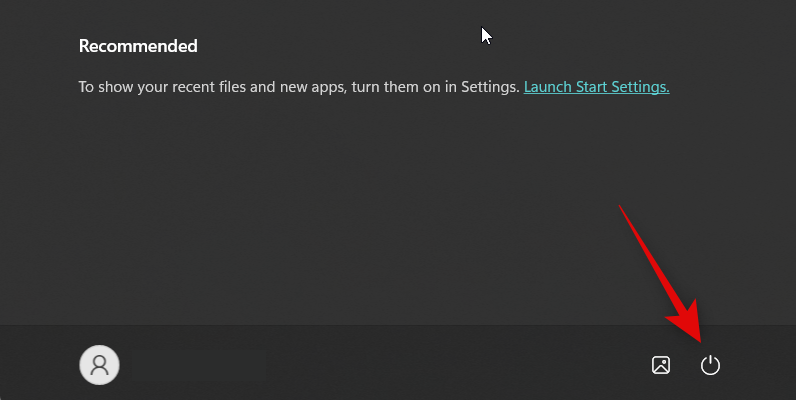Open the profile menu via the circular avatar
Screen dimensions: 796x400
tap(99, 365)
